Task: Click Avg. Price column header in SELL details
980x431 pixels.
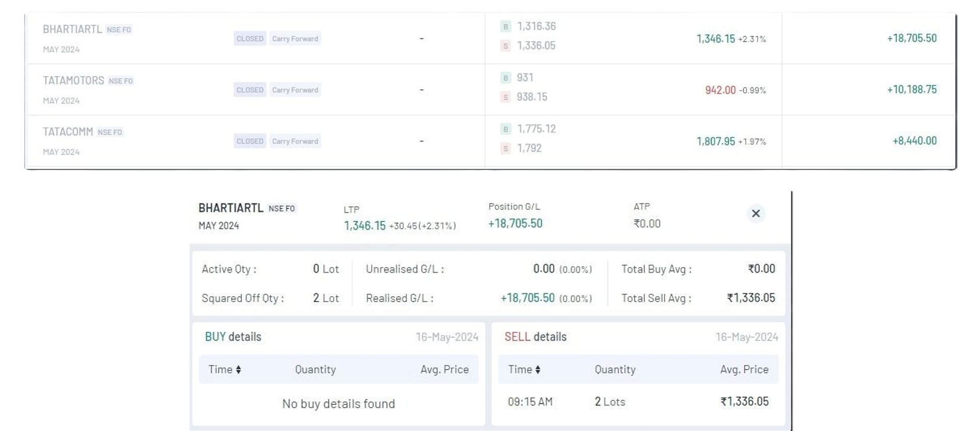Action: 744,369
